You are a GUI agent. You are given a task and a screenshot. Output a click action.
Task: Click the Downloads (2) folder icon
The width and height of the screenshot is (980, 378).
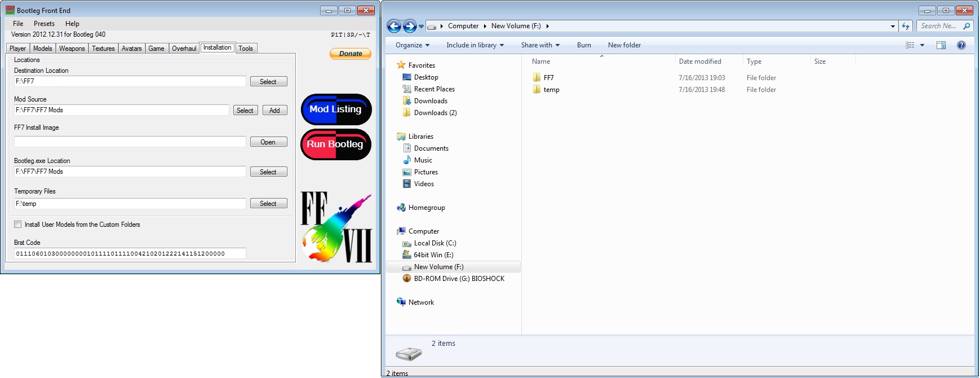click(407, 112)
